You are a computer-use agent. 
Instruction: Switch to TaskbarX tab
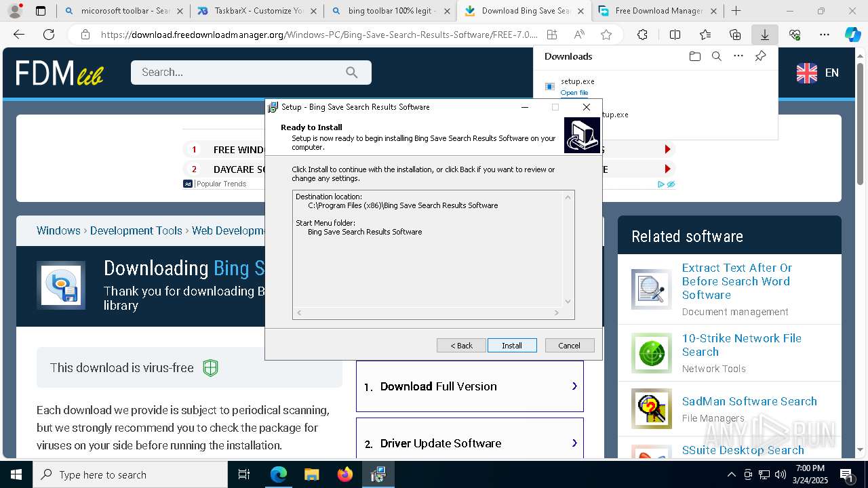[256, 11]
